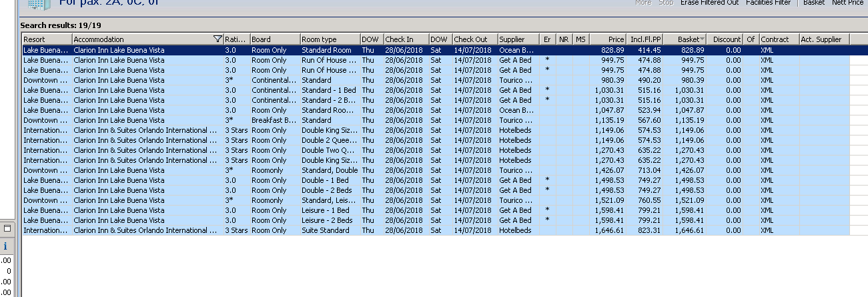Image resolution: width=868 pixels, height=297 pixels.
Task: Click the 414.45 per-person price cell
Action: (x=646, y=50)
